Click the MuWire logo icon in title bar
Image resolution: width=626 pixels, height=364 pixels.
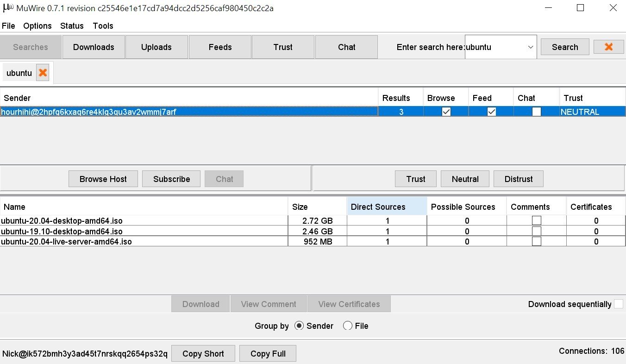(8, 8)
